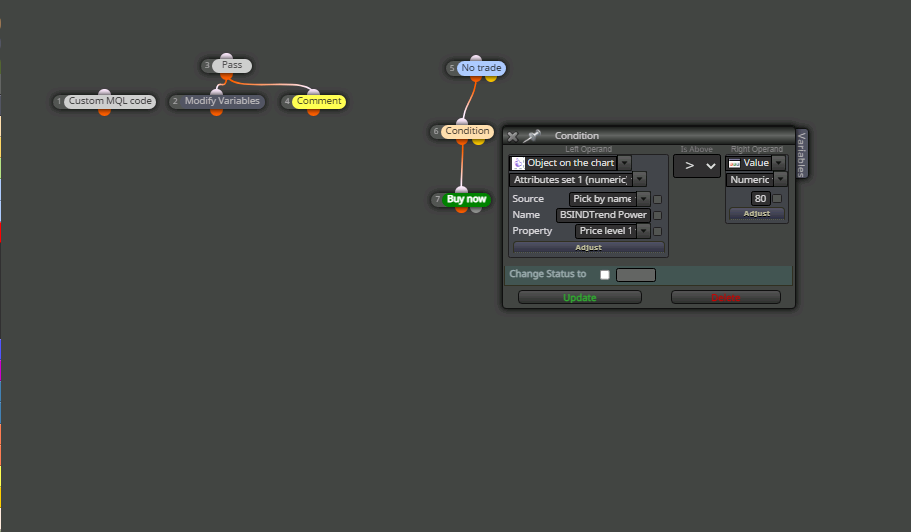Select the yellow Comment block
Viewport: 911px width, 532px height.
[x=319, y=101]
